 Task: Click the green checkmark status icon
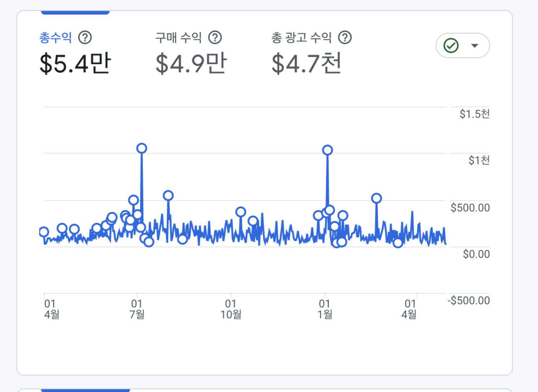click(x=451, y=46)
